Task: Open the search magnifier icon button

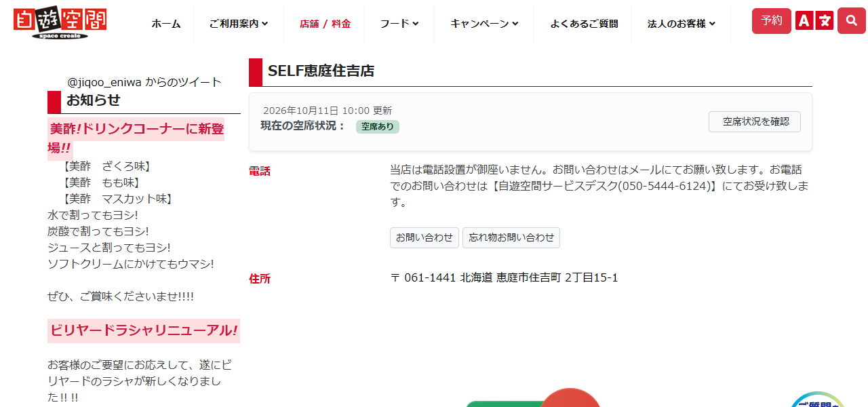Action: (851, 21)
